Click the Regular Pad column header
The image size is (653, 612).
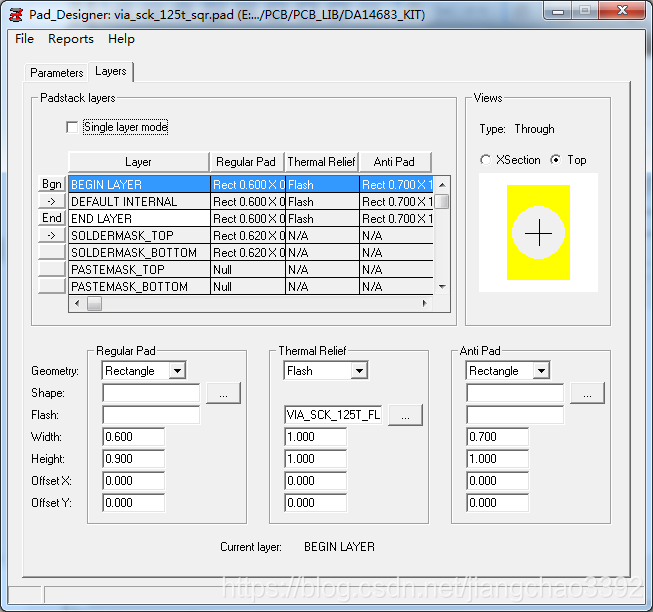(246, 162)
